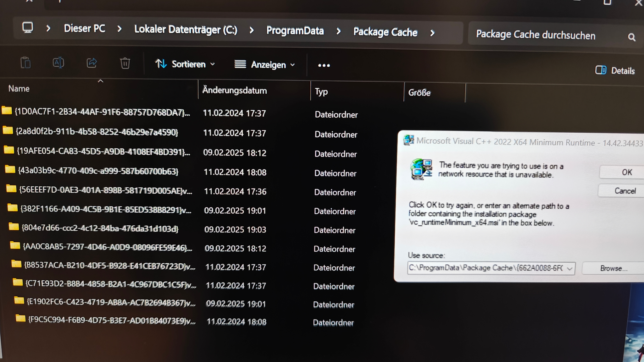Click the Delete trash can icon

click(125, 63)
